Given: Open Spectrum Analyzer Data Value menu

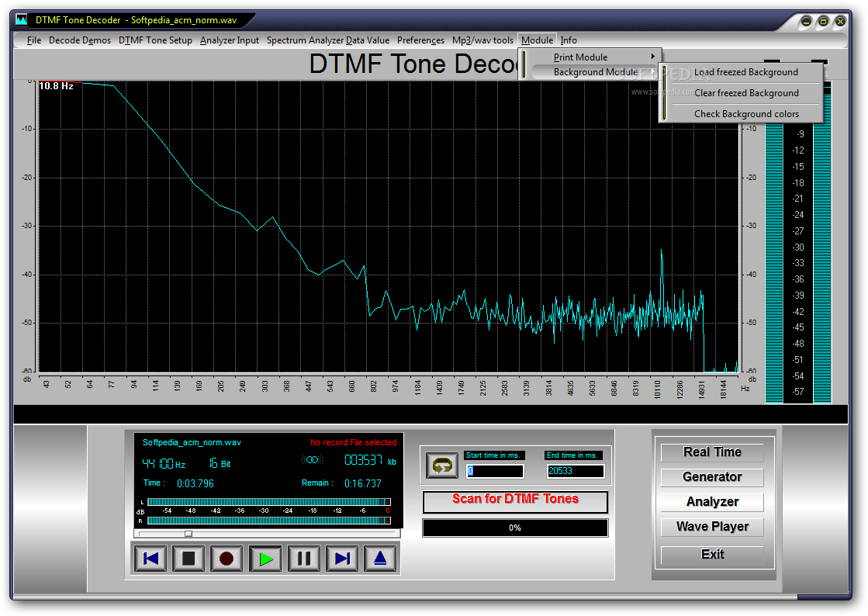Looking at the screenshot, I should pos(327,40).
